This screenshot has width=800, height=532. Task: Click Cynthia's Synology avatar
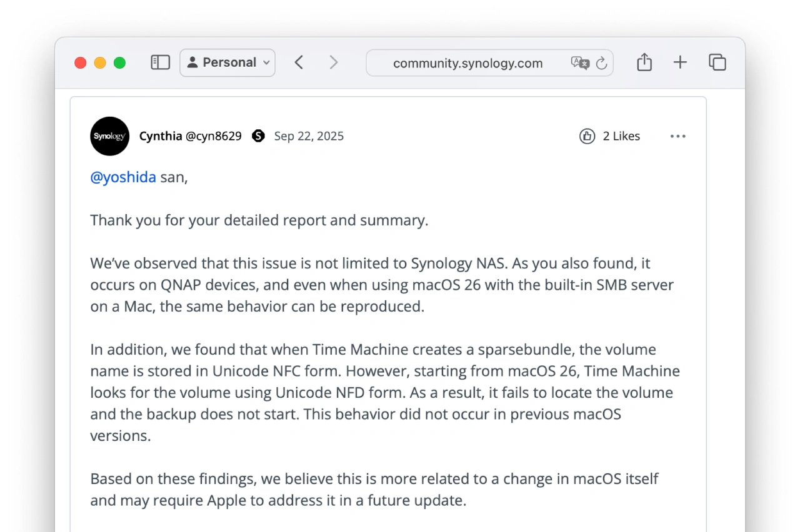(x=110, y=136)
